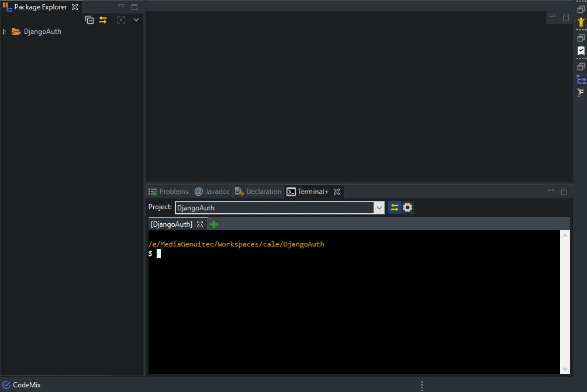This screenshot has width=587, height=392.
Task: Click Collapse All in Package Explorer
Action: pyautogui.click(x=89, y=20)
